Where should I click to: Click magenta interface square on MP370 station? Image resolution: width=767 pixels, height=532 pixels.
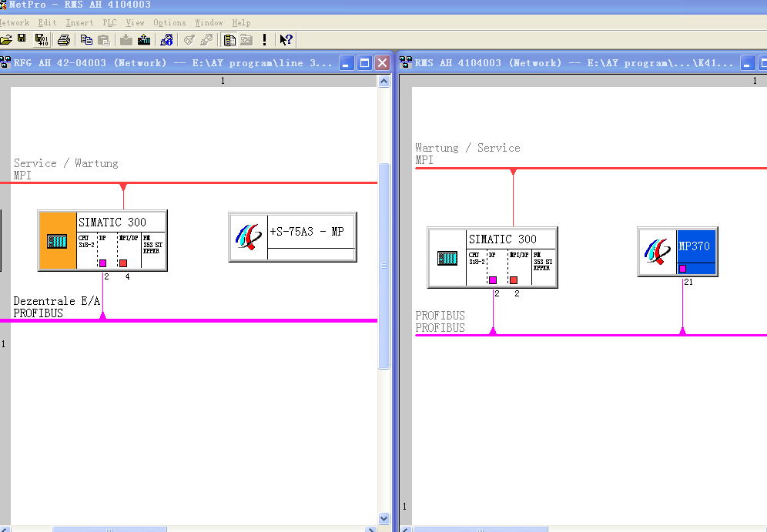(x=682, y=269)
